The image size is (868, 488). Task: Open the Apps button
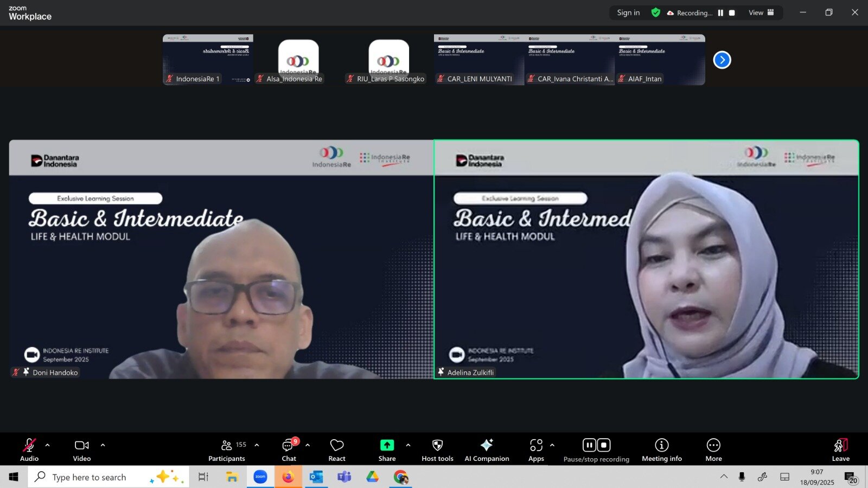536,450
